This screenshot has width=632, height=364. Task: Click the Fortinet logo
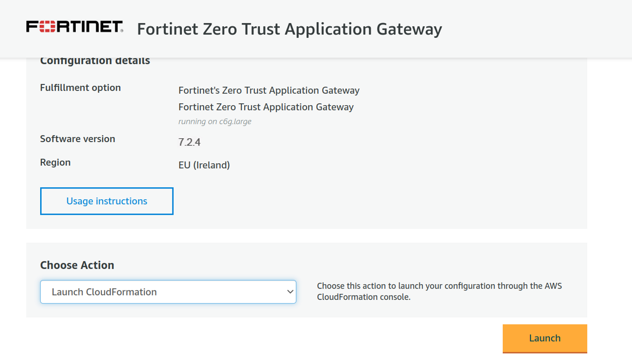(74, 26)
